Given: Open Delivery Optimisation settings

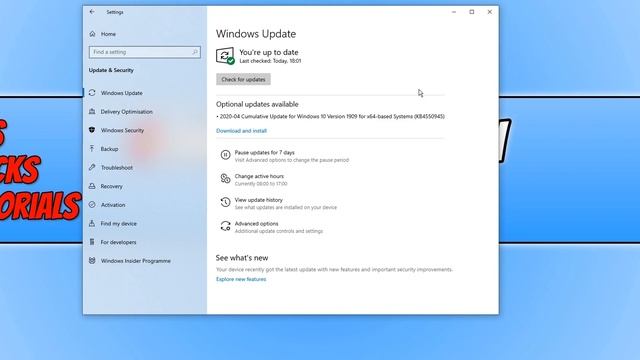Looking at the screenshot, I should pos(127,111).
